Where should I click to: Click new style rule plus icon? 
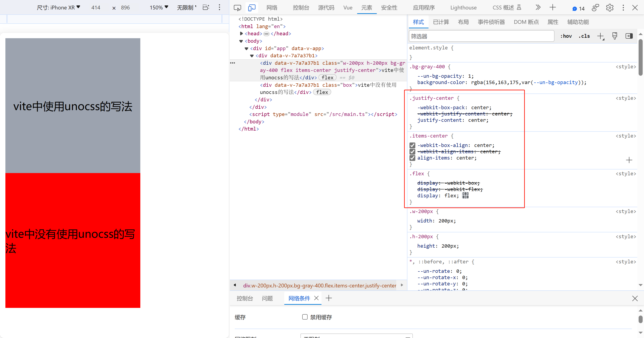click(600, 36)
